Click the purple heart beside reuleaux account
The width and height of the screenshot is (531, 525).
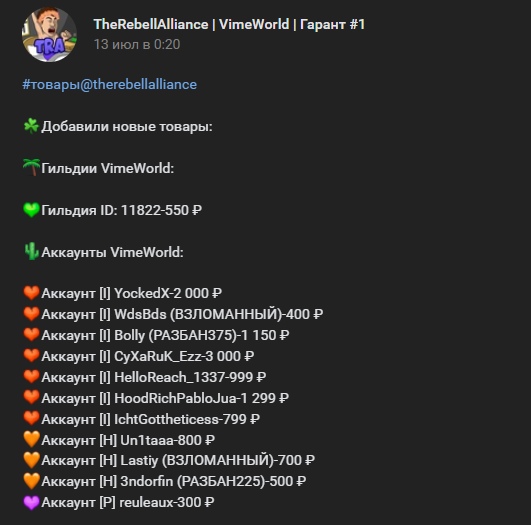point(31,502)
